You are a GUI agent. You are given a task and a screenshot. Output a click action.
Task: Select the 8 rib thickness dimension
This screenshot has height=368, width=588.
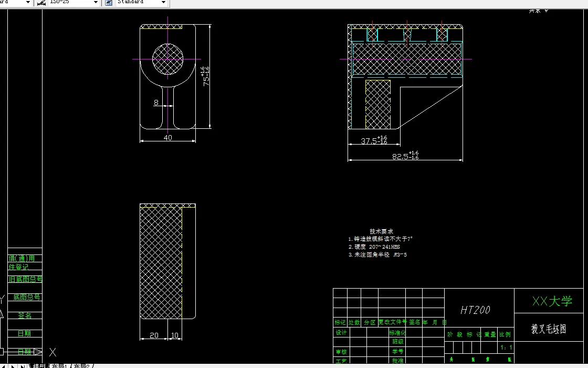(x=156, y=102)
